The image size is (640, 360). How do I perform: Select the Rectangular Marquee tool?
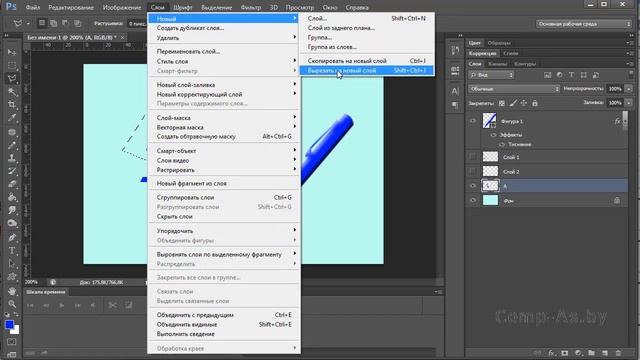[x=12, y=65]
